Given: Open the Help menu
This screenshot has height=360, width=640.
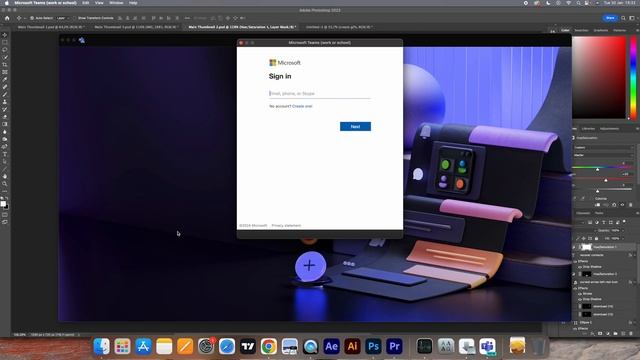Looking at the screenshot, I should pyautogui.click(x=133, y=3).
